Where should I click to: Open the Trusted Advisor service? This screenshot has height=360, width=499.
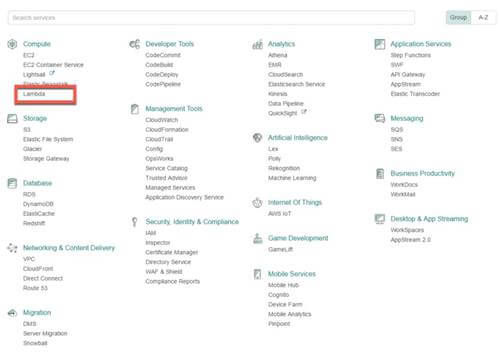[166, 178]
